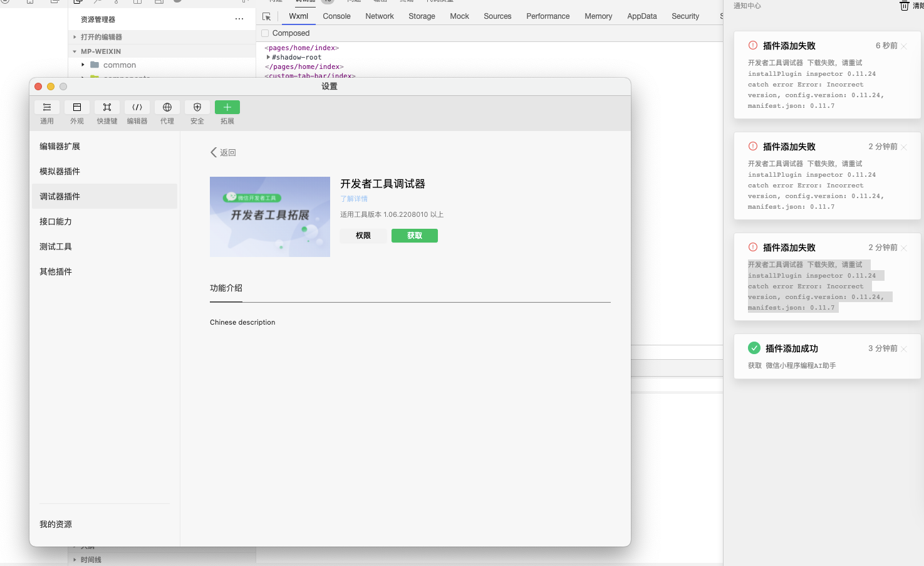Click the element inspector arrow icon
The height and width of the screenshot is (566, 924).
(x=267, y=16)
